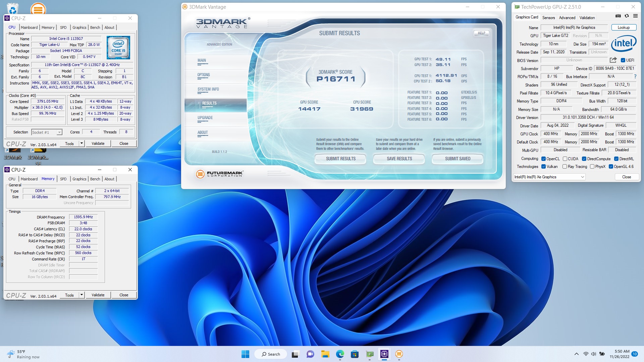Open Microsoft Store from taskbar
The height and width of the screenshot is (362, 644).
click(x=355, y=354)
